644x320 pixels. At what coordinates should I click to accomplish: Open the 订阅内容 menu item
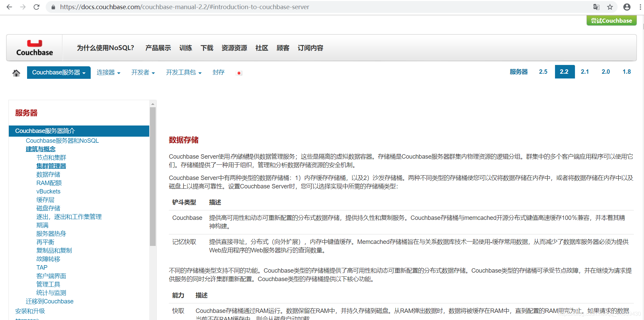click(x=310, y=48)
